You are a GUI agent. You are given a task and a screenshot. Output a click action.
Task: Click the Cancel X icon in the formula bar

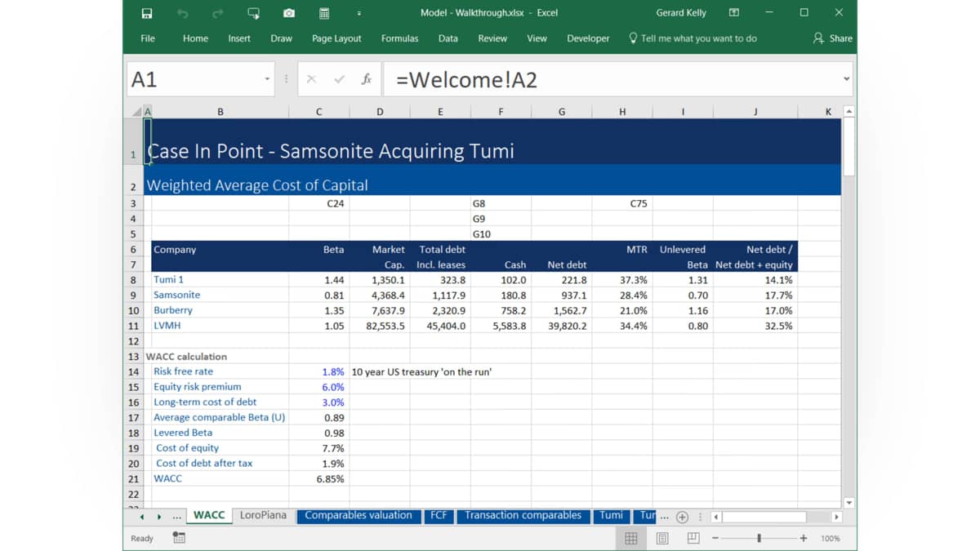(311, 79)
